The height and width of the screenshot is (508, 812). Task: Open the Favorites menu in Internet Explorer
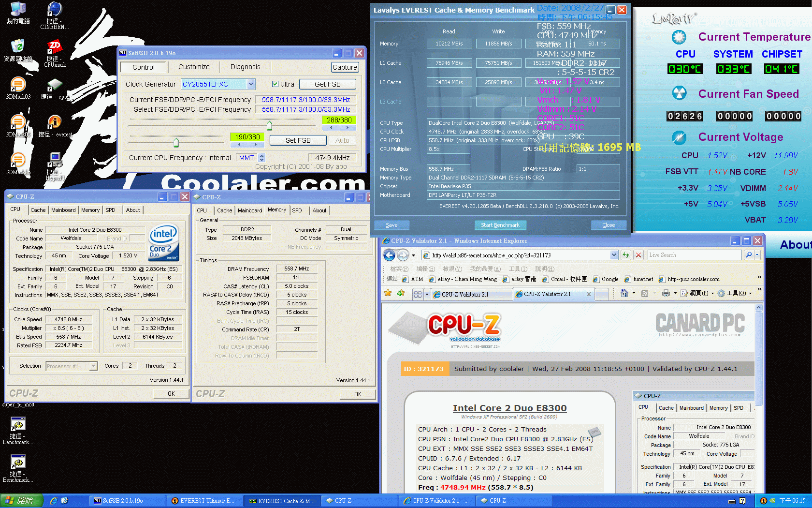coord(485,269)
